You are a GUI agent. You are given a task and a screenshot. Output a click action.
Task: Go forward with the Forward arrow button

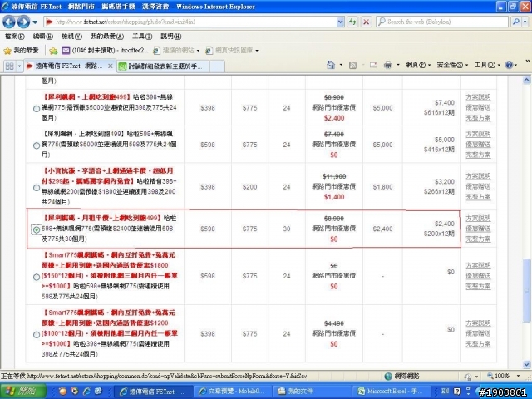coord(23,22)
